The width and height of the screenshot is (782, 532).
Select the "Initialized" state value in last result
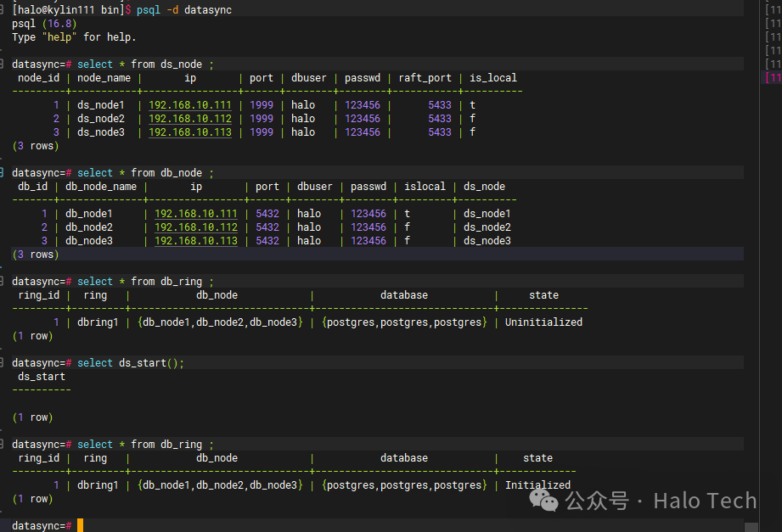pos(537,485)
